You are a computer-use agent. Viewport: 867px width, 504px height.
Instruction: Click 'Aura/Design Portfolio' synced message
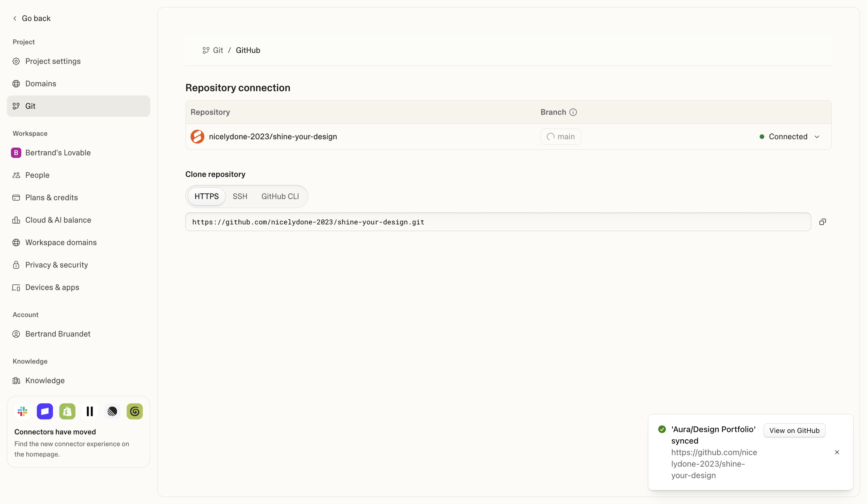(x=713, y=435)
